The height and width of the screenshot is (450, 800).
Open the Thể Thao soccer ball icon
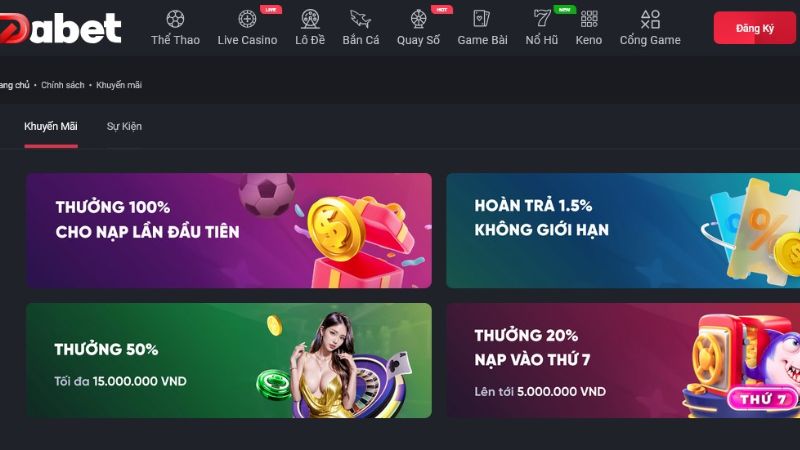pyautogui.click(x=175, y=19)
